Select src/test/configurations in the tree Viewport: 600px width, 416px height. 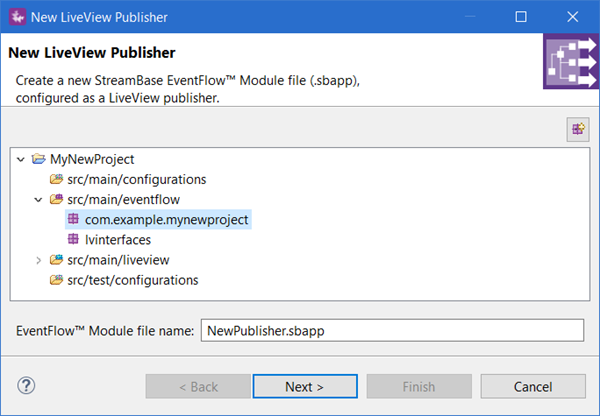click(132, 281)
